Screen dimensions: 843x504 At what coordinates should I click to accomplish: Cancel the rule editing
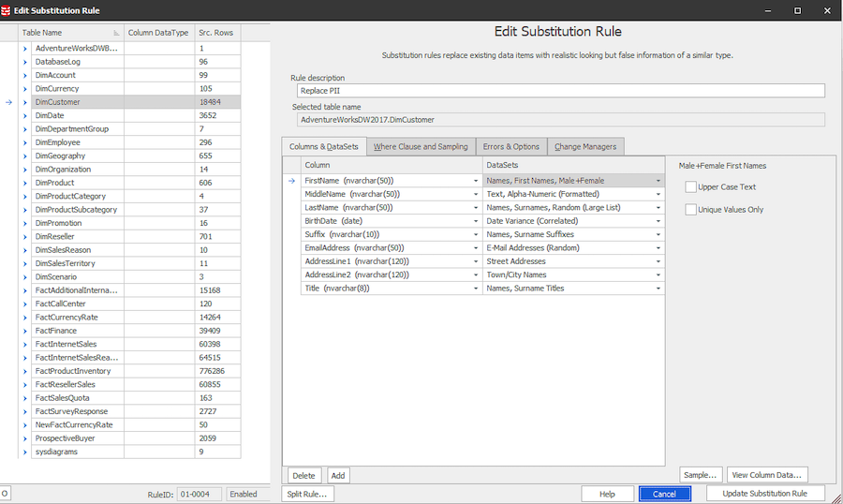pyautogui.click(x=664, y=494)
